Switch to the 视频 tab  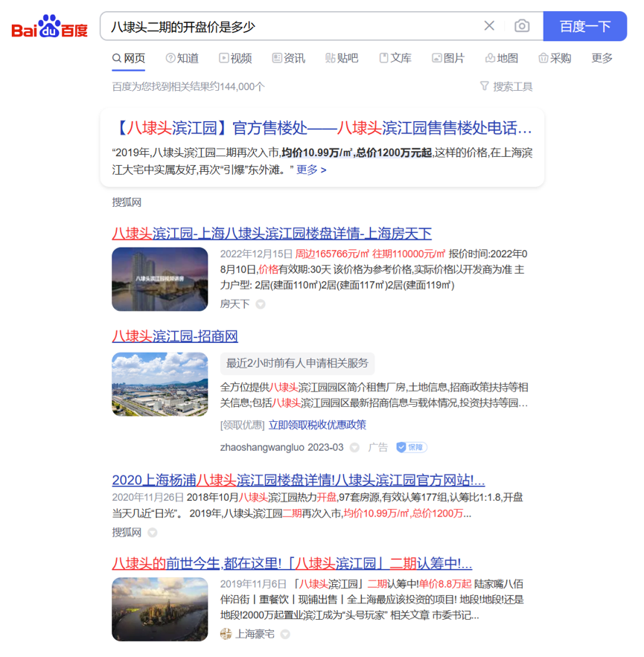[235, 58]
